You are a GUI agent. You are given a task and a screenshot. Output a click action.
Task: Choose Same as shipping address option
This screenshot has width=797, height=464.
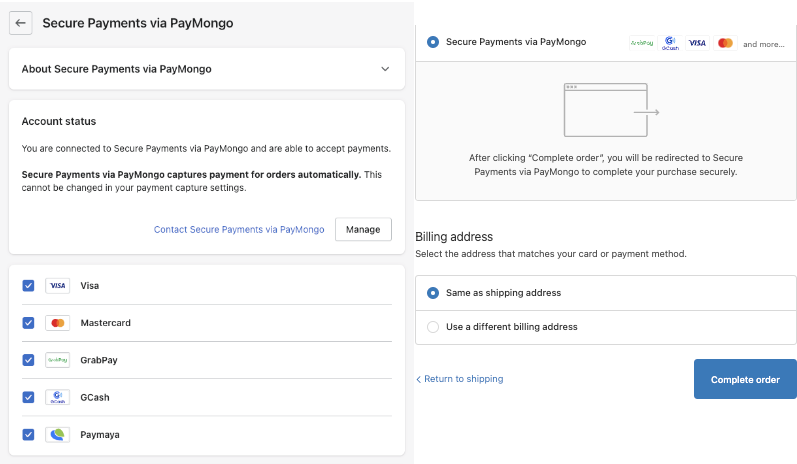pos(433,293)
